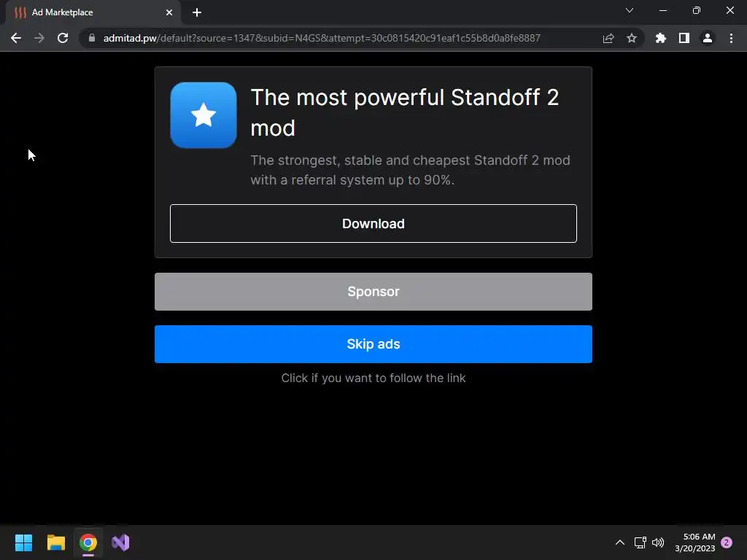This screenshot has width=747, height=560.
Task: Reload the page
Action: [63, 38]
